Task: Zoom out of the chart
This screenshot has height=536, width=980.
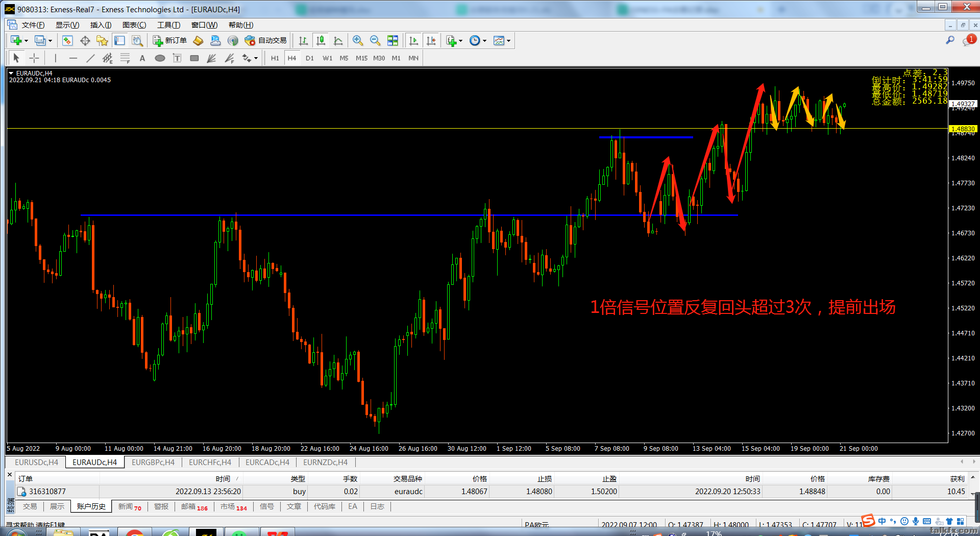Action: point(375,40)
